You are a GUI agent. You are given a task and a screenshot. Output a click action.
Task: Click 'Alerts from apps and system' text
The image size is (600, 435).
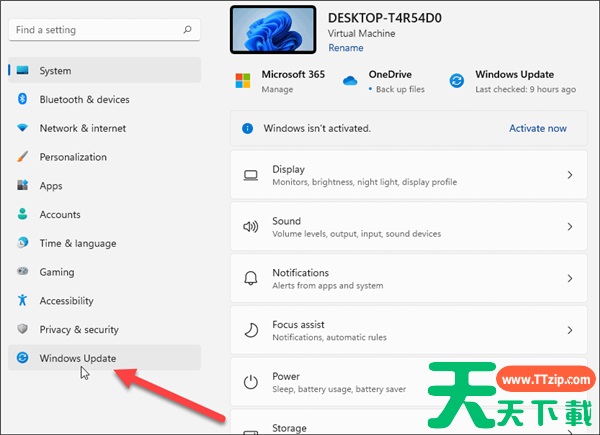[328, 285]
